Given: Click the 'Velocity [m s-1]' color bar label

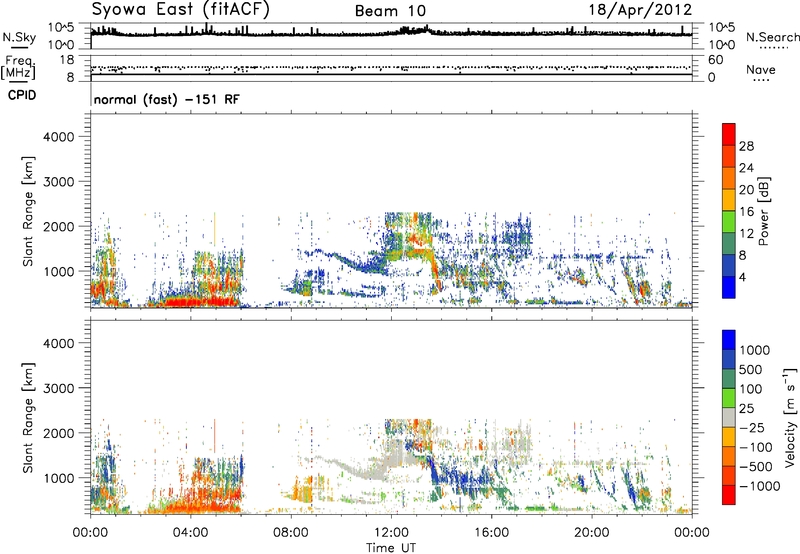Looking at the screenshot, I should (790, 417).
